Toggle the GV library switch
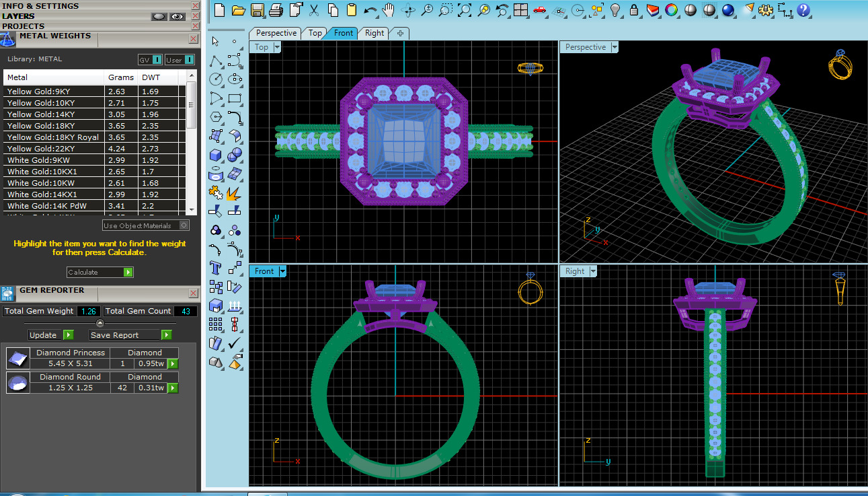This screenshot has width=868, height=496. coord(151,60)
